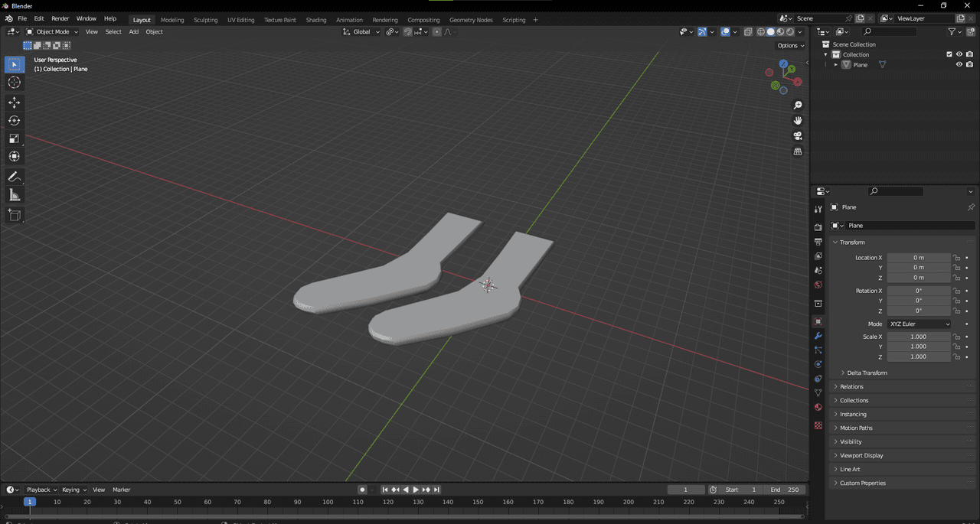Image resolution: width=980 pixels, height=524 pixels.
Task: Toggle lock for Location X
Action: [x=956, y=258]
